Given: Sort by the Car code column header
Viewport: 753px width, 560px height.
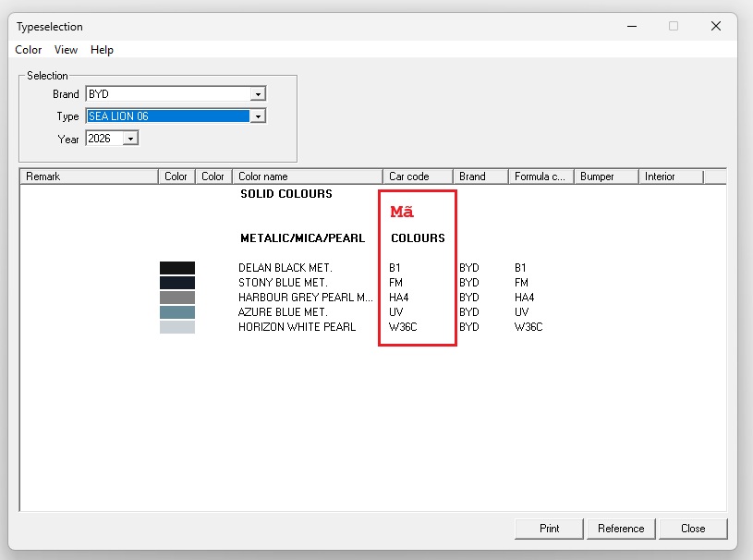Looking at the screenshot, I should pyautogui.click(x=418, y=177).
